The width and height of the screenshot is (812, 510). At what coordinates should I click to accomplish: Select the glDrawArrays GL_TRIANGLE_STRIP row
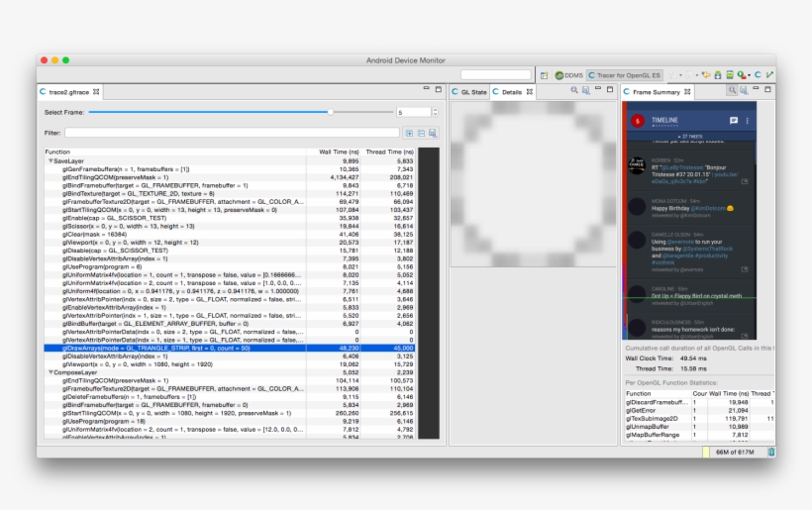(x=230, y=348)
